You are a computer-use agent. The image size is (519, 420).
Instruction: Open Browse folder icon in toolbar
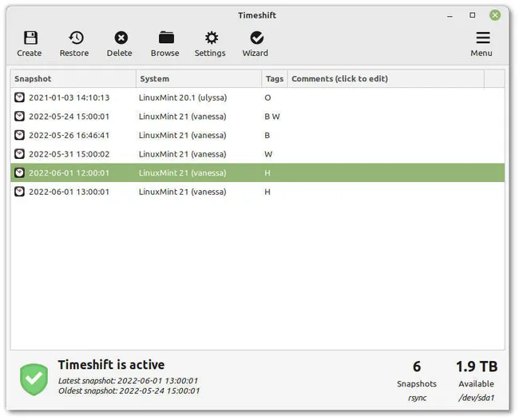click(166, 38)
